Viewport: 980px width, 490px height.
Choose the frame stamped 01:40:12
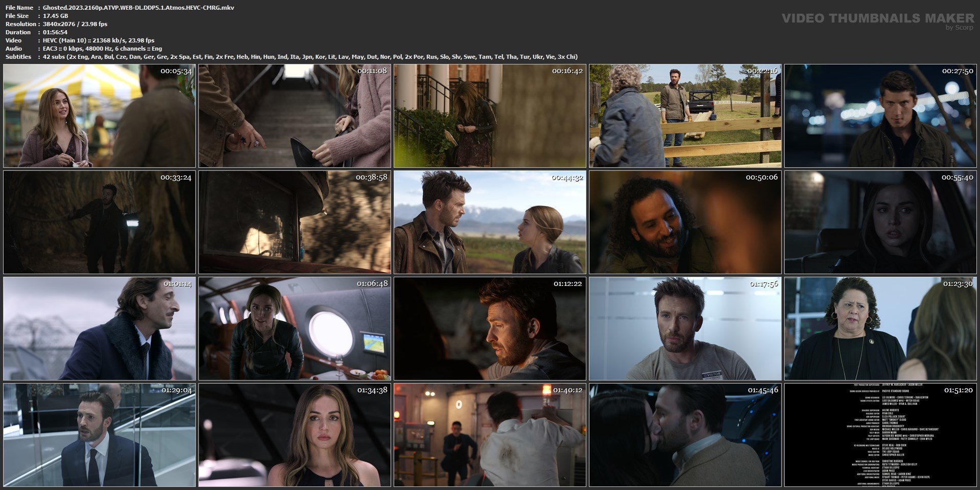tap(490, 435)
